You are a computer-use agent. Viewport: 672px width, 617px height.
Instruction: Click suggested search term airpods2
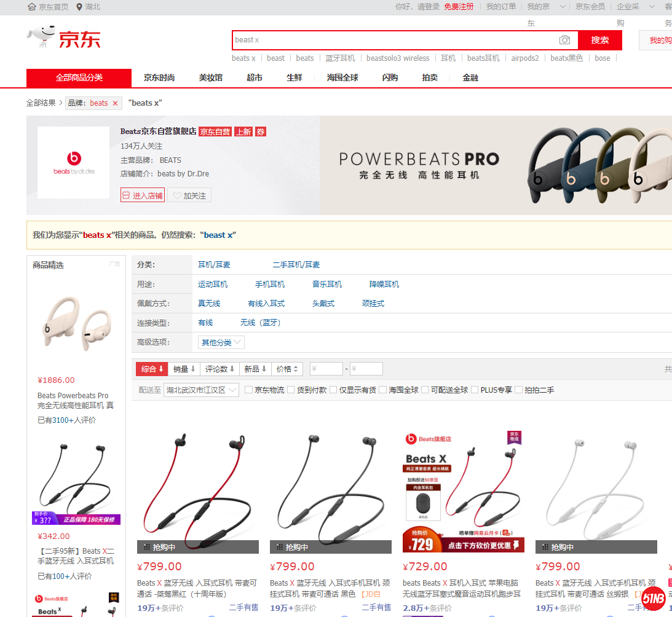point(525,58)
